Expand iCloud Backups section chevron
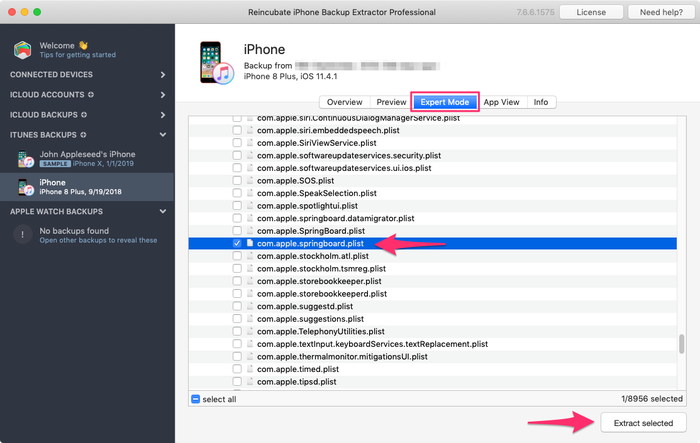Viewport: 700px width, 443px height. (x=163, y=115)
